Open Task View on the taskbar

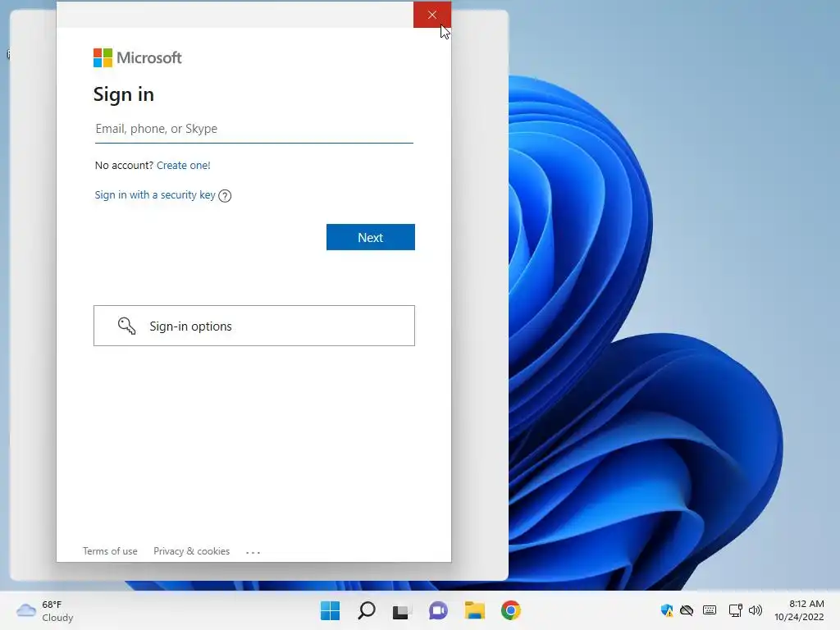click(x=402, y=611)
